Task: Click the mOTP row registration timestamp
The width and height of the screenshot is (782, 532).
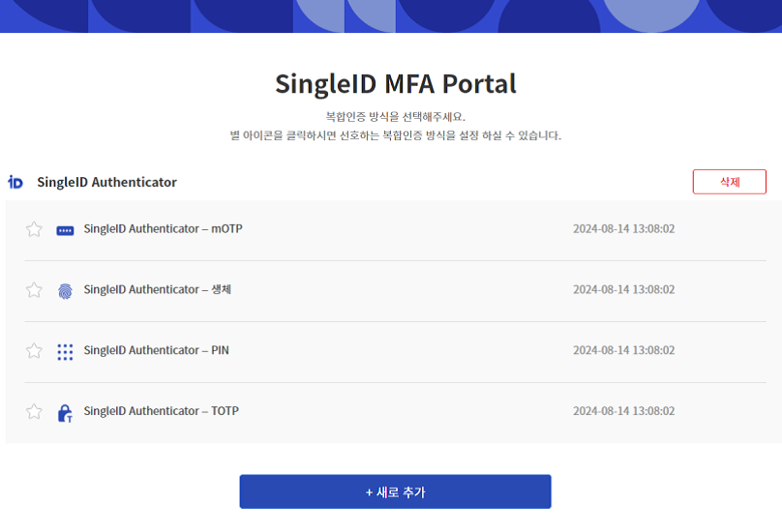Action: pos(623,229)
